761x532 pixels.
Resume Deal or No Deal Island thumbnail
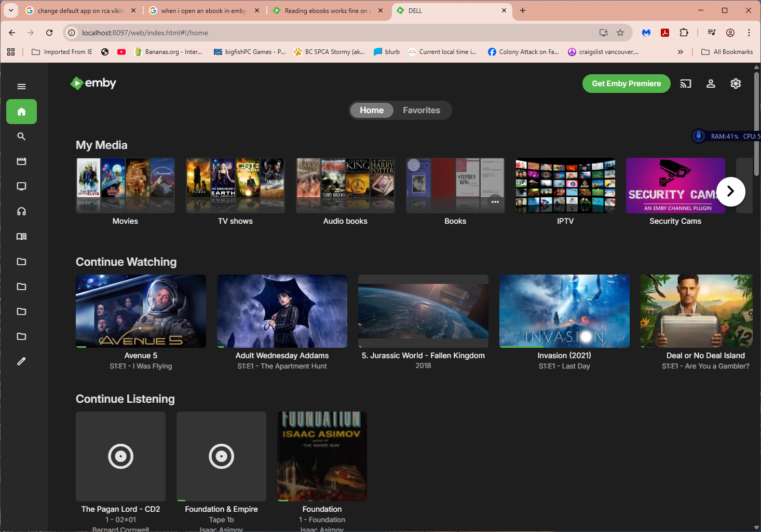[x=696, y=311]
